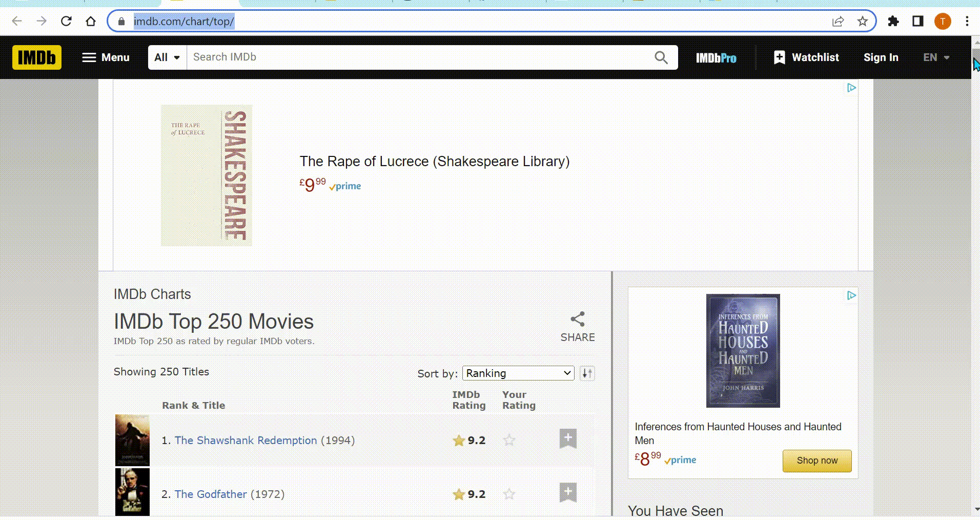Image resolution: width=980 pixels, height=520 pixels.
Task: Click the URL imdb.com/chart/top/ in address bar
Action: tap(184, 22)
